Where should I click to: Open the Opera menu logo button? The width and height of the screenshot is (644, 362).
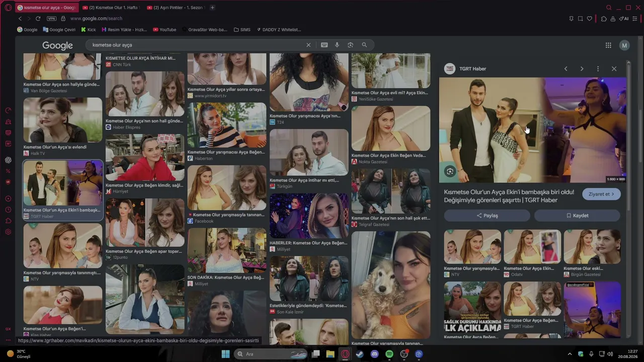[8, 8]
